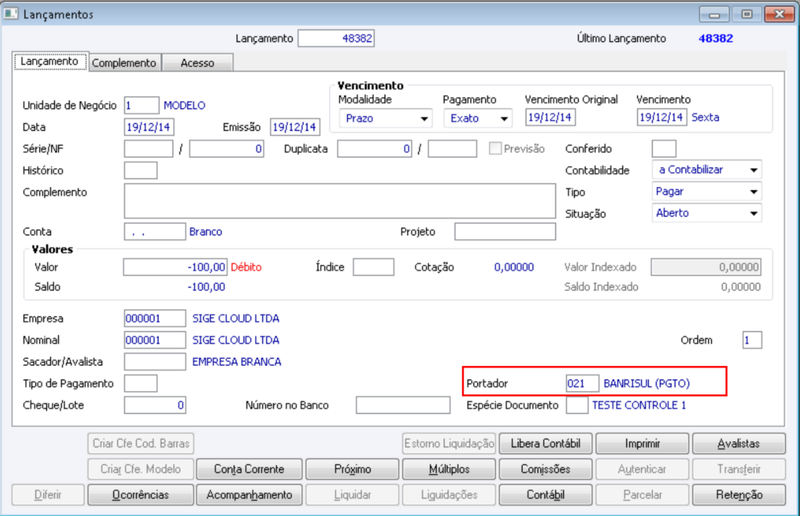This screenshot has height=516, width=800.
Task: Click the Projeto field
Action: pyautogui.click(x=505, y=231)
